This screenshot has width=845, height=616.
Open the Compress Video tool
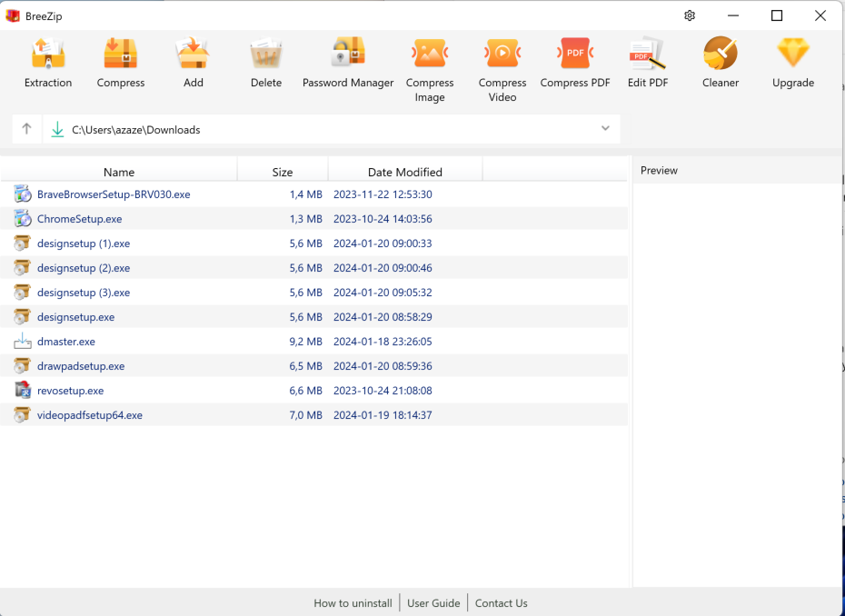tap(502, 62)
